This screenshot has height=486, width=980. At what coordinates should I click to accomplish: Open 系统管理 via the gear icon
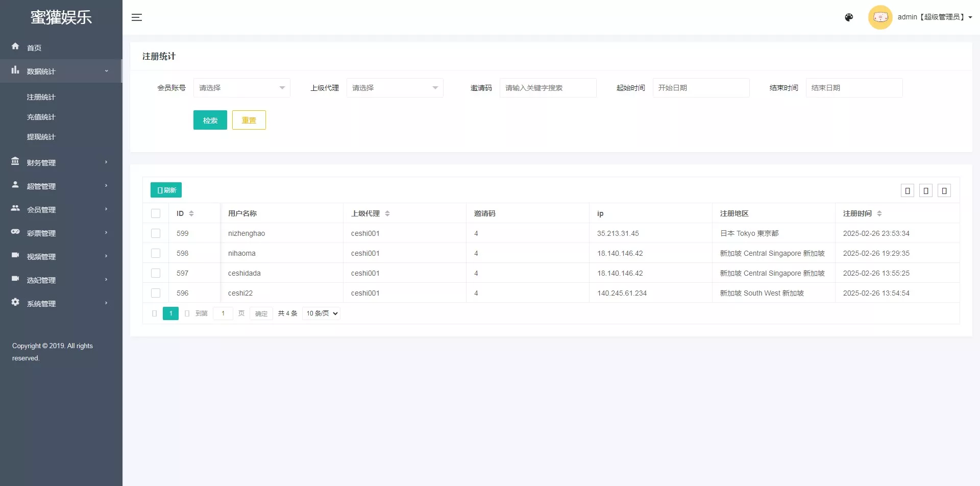15,303
